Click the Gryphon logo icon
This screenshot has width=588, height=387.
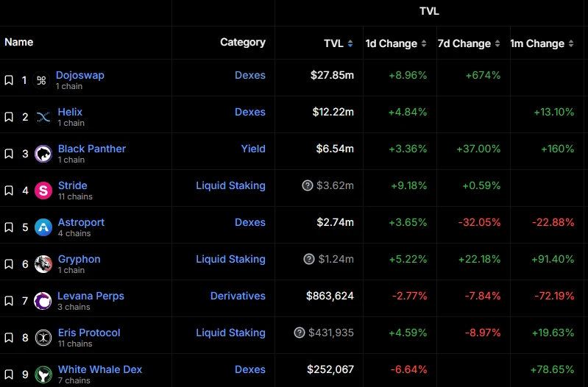point(43,264)
